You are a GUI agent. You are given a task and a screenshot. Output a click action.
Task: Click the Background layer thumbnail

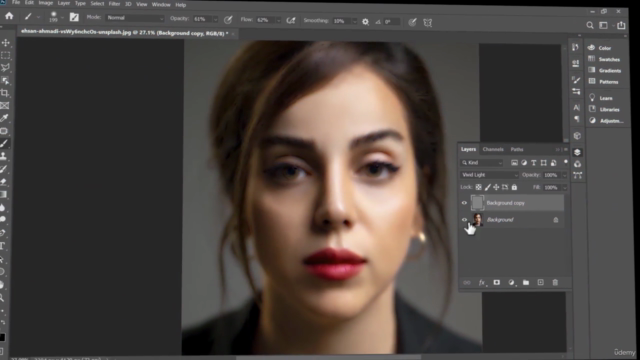pyautogui.click(x=477, y=220)
